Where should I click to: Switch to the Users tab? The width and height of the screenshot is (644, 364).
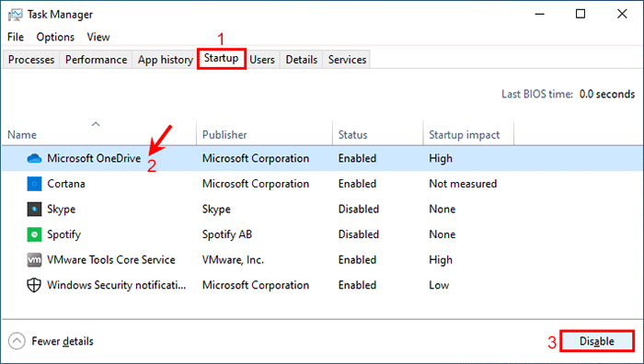click(262, 60)
